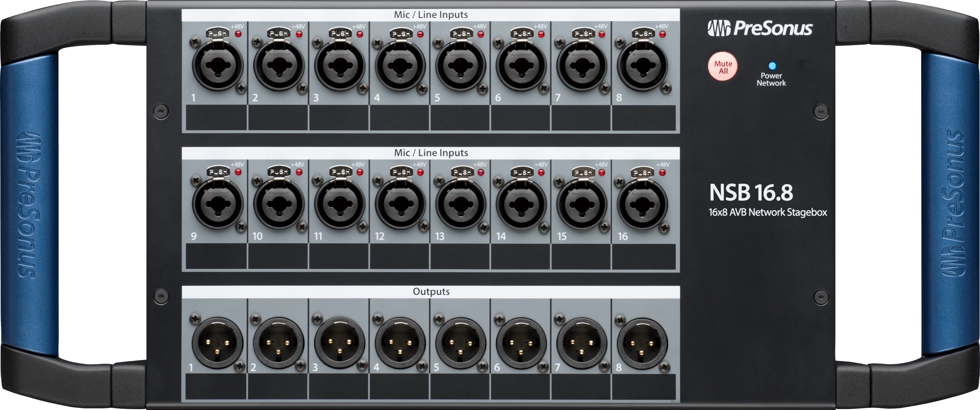
Task: Click the Power Network indicator LED
Action: 772,65
